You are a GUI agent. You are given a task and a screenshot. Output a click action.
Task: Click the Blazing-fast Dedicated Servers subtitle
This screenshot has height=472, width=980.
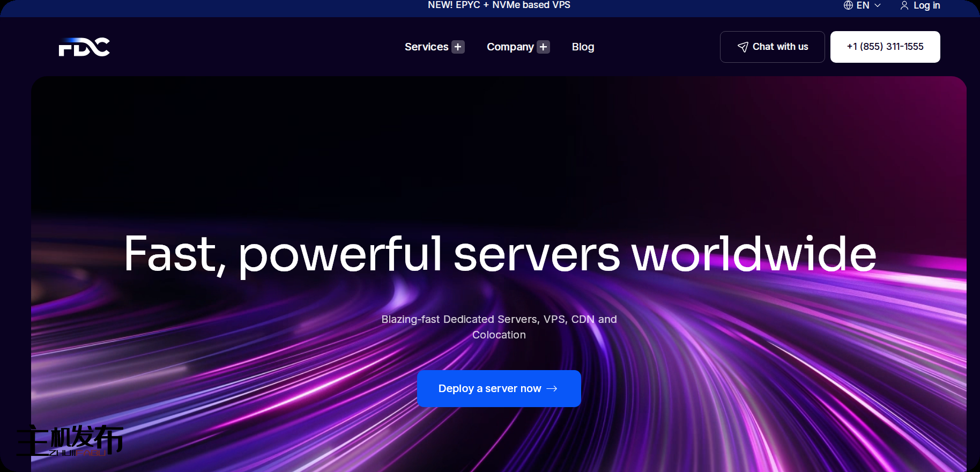tap(499, 327)
